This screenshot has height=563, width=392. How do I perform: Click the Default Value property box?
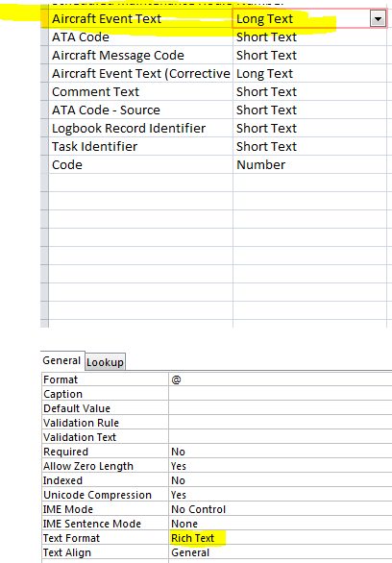point(281,408)
